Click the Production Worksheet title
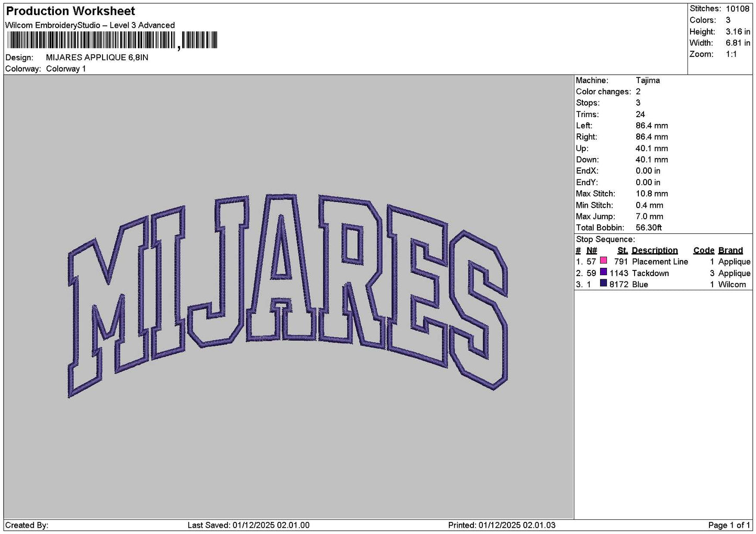The height and width of the screenshot is (534, 756). coord(71,11)
